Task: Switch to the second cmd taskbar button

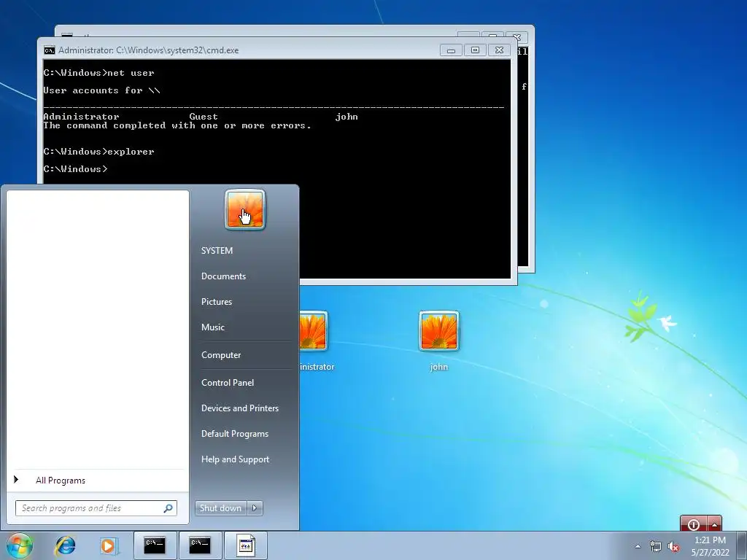Action: [x=200, y=545]
